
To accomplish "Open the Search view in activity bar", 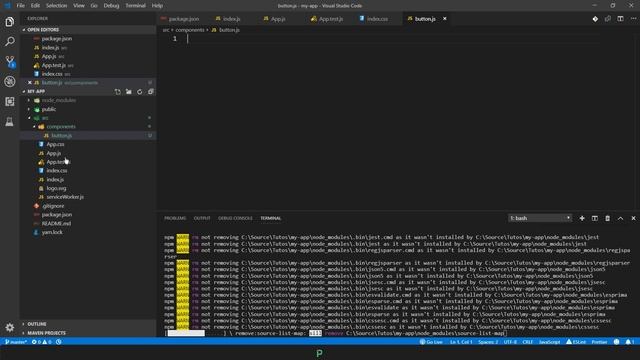I will (9, 42).
